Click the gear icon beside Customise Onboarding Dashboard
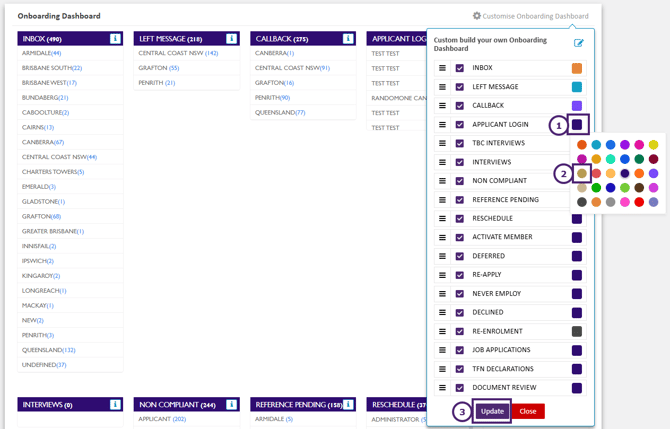 click(476, 16)
